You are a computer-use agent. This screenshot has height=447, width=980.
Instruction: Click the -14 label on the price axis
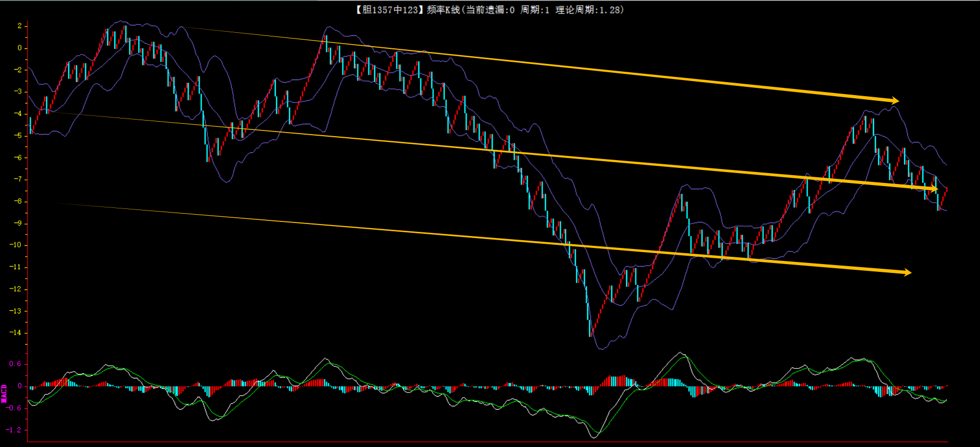[15, 333]
